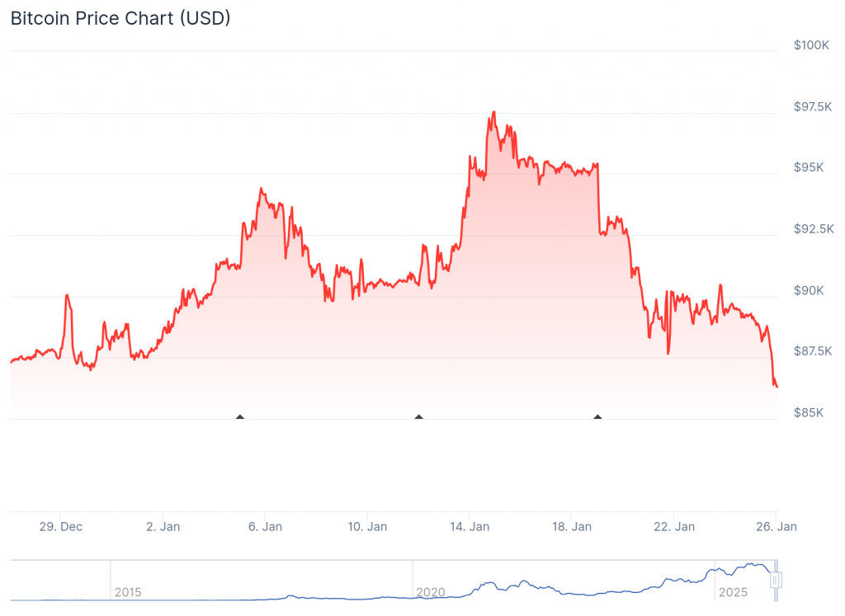
Task: Click the 14. Jan date axis label
Action: click(469, 526)
